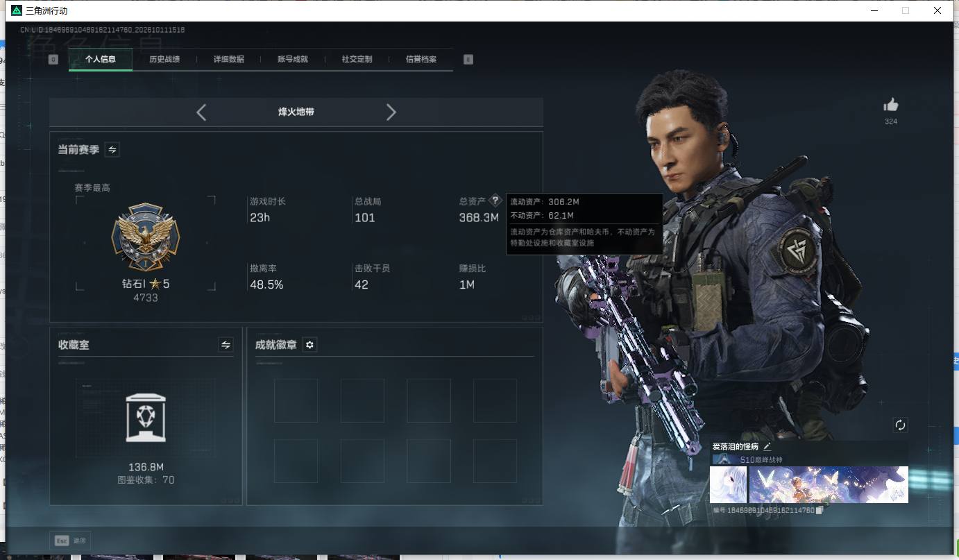This screenshot has height=560, width=959.
Task: Click the question mark icon beside 总资产
Action: [x=495, y=201]
